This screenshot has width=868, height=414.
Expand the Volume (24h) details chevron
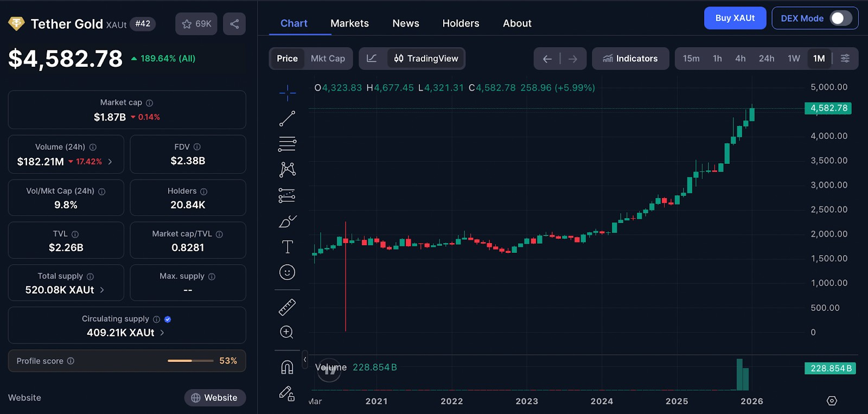(x=110, y=162)
